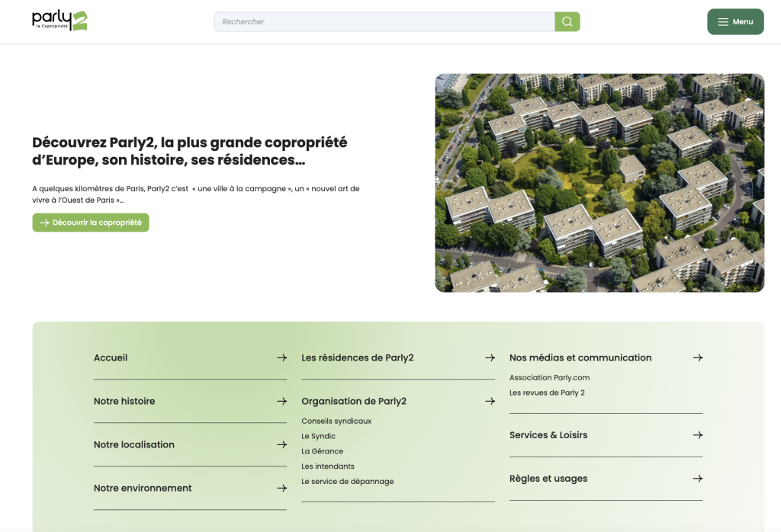Screen dimensions: 781x532
Task: Click the arrow beside Notre environnement
Action: [281, 488]
